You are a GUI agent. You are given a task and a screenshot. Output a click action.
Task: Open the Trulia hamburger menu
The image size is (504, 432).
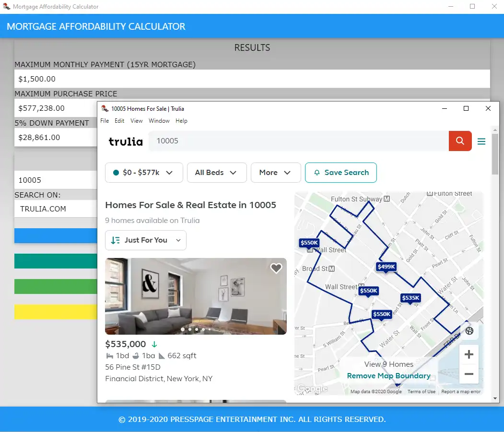click(481, 141)
